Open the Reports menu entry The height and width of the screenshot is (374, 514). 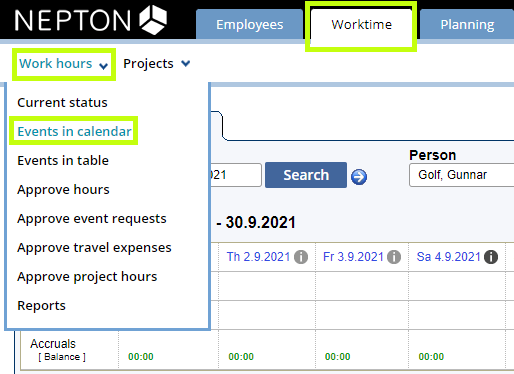(x=42, y=305)
